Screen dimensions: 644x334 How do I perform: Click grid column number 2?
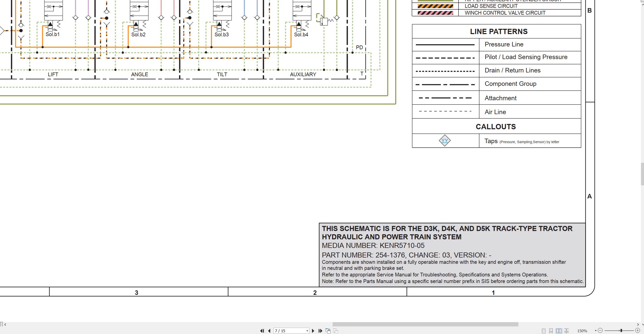point(315,293)
